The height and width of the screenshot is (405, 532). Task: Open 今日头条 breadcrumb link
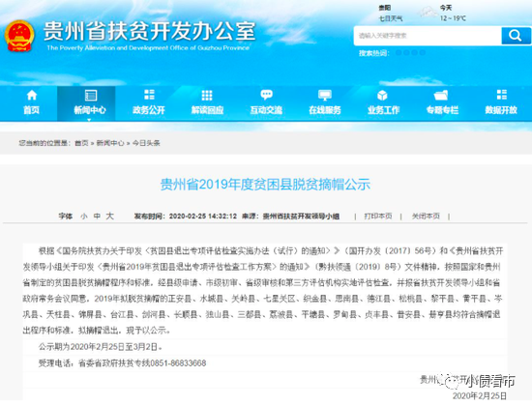coord(146,143)
